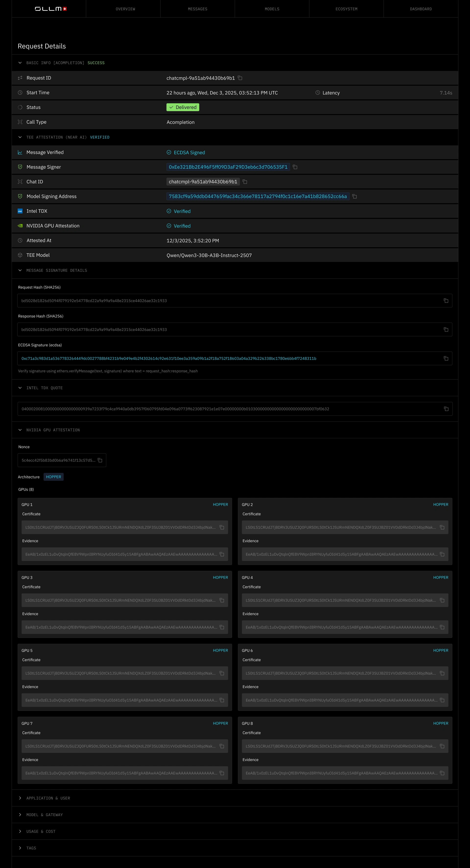Image resolution: width=470 pixels, height=868 pixels.
Task: Copy the ECDSA Signature value
Action: (446, 359)
